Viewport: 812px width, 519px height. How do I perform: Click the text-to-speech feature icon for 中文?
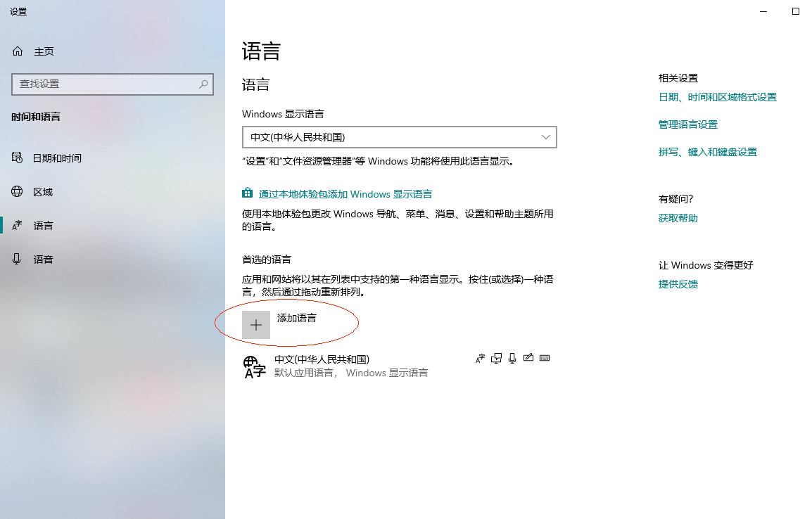pyautogui.click(x=496, y=358)
